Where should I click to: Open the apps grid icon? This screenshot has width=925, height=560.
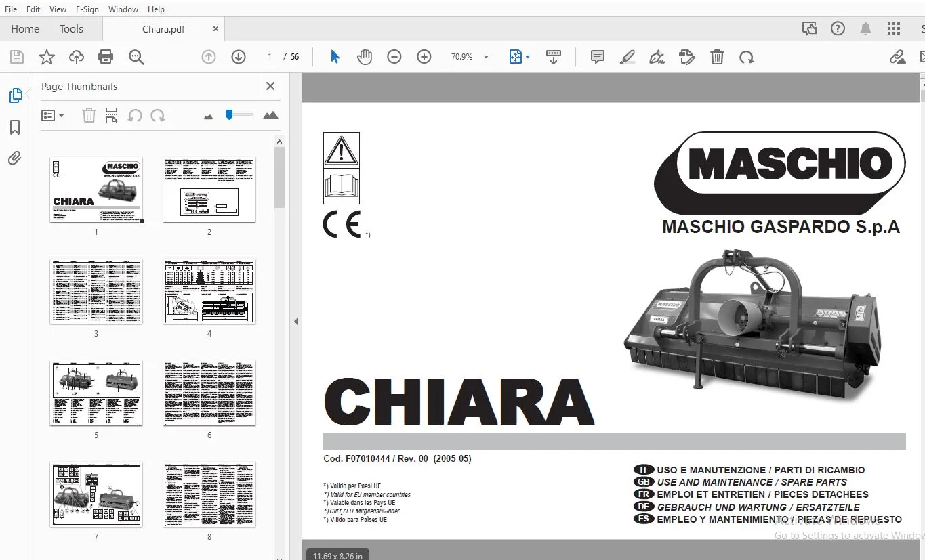[894, 28]
